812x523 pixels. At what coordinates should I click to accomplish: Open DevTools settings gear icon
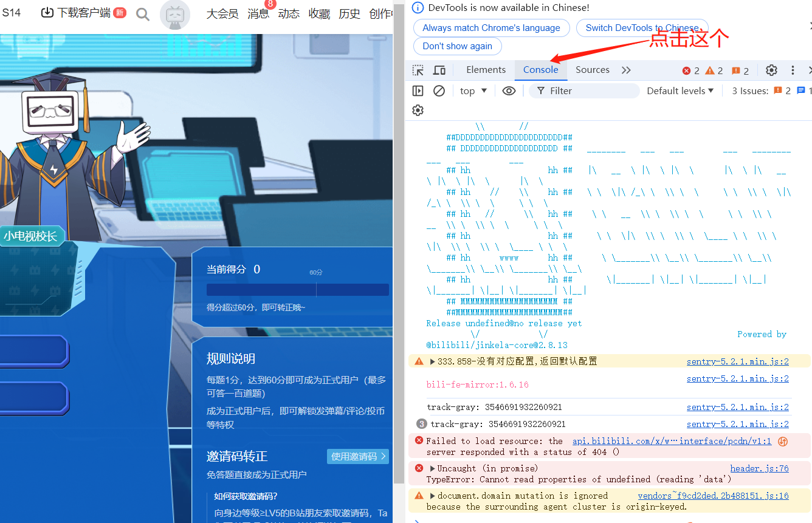pyautogui.click(x=771, y=70)
